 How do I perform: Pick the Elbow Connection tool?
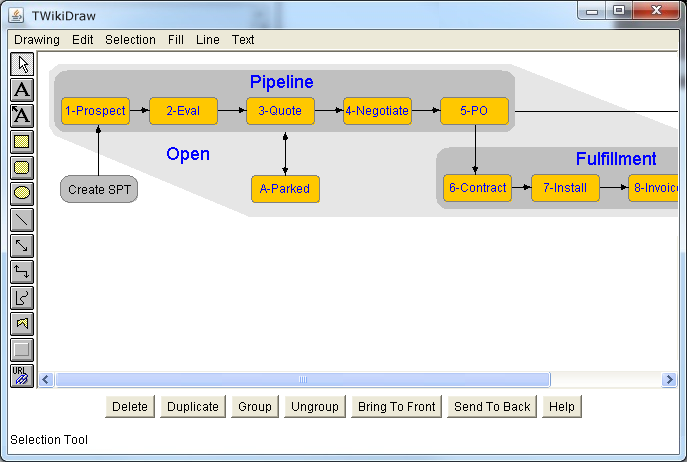(22, 272)
